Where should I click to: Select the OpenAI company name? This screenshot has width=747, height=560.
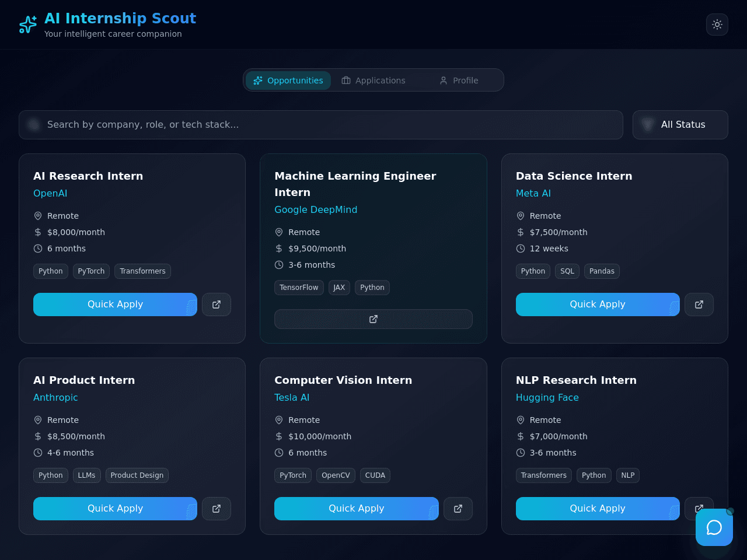[x=50, y=193]
